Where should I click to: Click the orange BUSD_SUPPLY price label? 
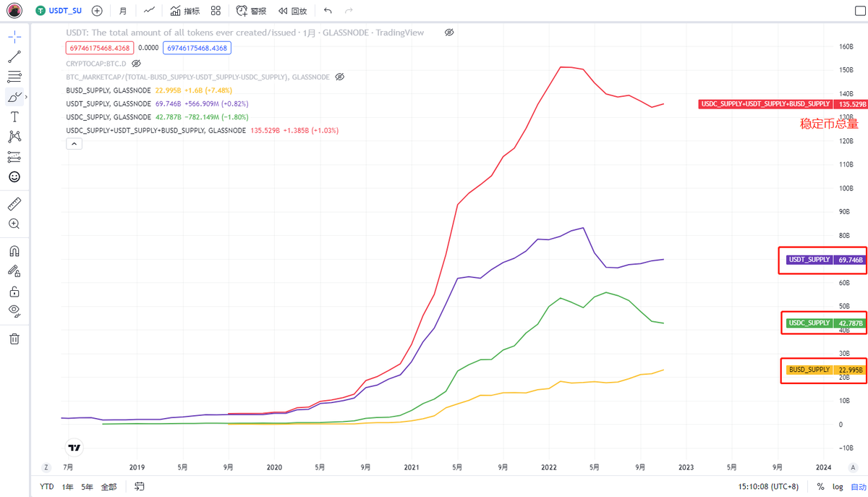pos(825,370)
